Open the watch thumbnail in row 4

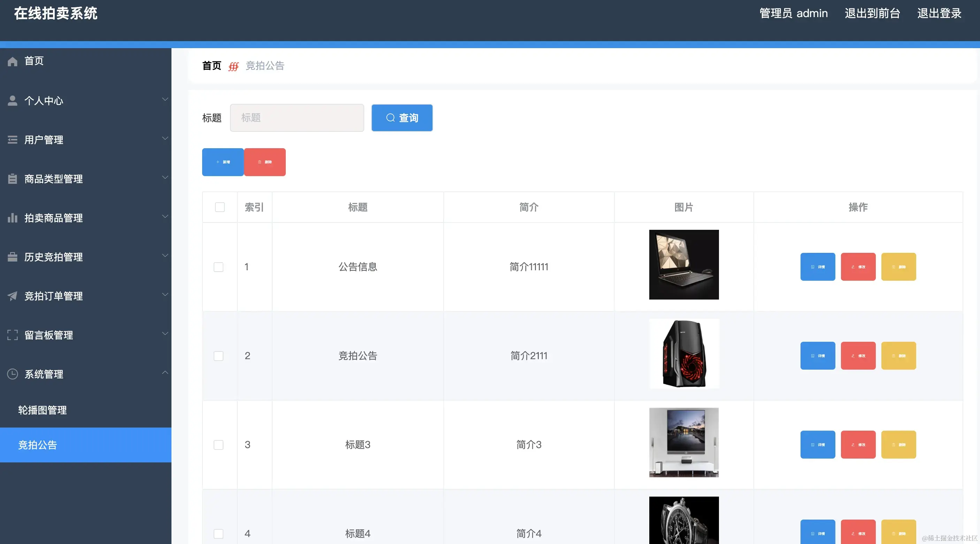click(684, 520)
